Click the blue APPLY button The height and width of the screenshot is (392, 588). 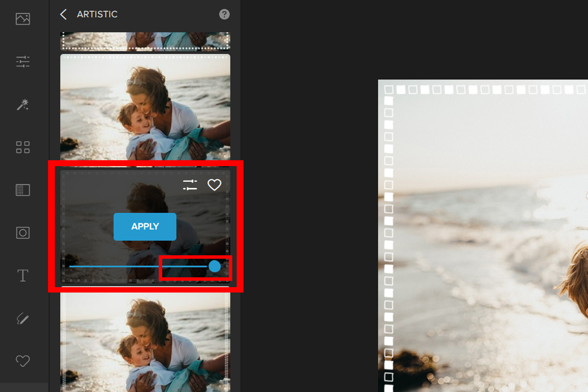pyautogui.click(x=145, y=226)
